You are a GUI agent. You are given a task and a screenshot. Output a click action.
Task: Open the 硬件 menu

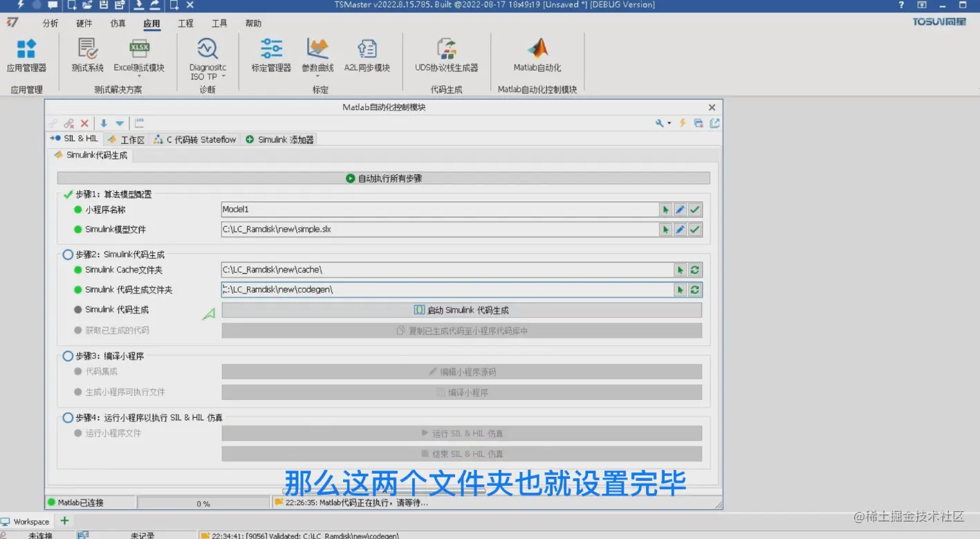pos(84,24)
